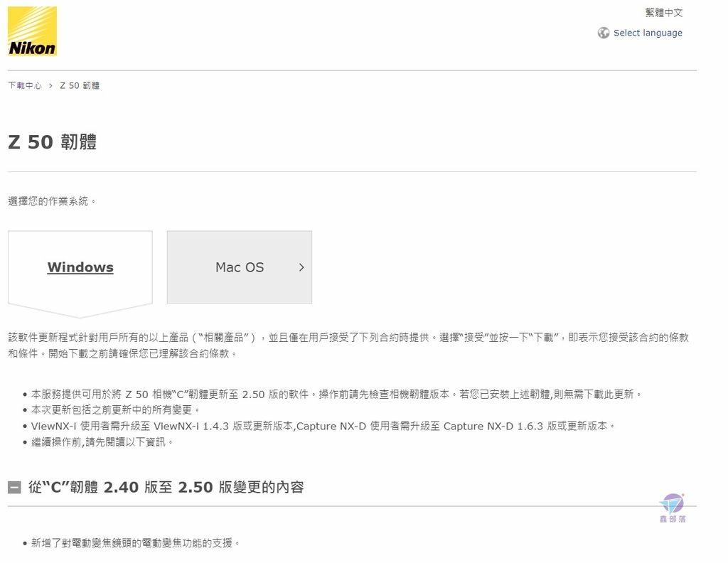Click bullet 本次更新包括之前更新中的所有變更
This screenshot has width=728, height=563.
(116, 410)
